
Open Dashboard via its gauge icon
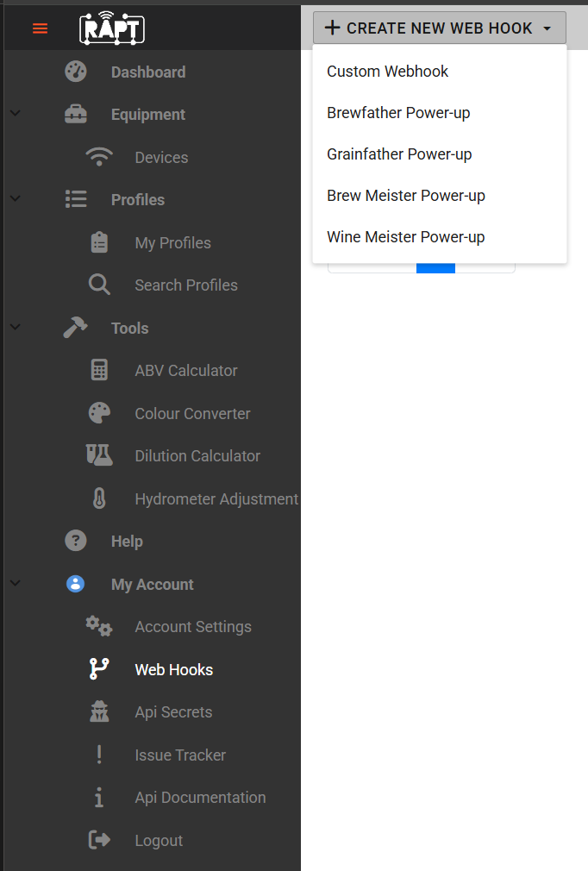click(76, 72)
